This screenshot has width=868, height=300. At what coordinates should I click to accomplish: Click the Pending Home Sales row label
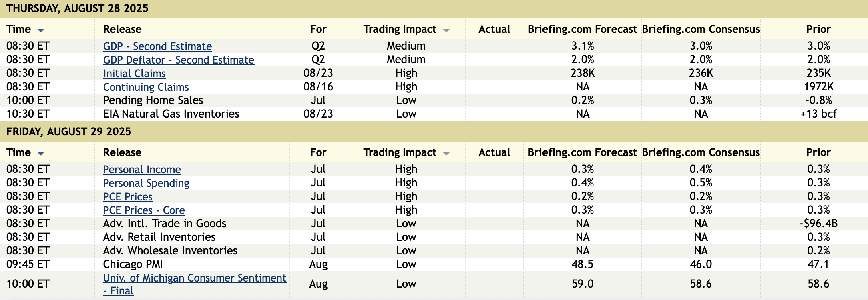coord(153,100)
